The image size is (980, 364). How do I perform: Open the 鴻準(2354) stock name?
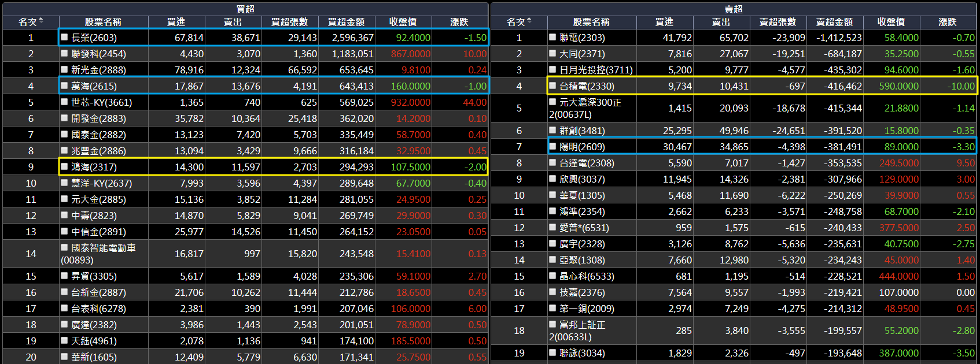click(582, 211)
